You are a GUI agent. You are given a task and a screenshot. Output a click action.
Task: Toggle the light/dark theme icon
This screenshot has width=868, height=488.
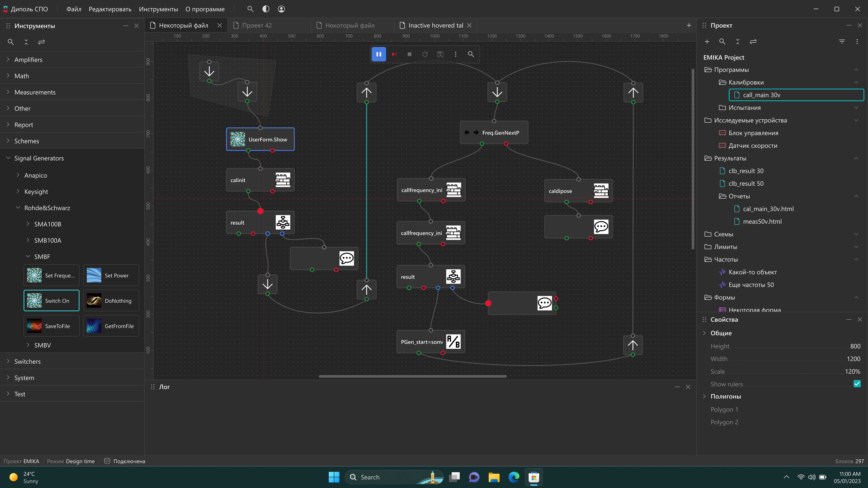click(x=266, y=9)
